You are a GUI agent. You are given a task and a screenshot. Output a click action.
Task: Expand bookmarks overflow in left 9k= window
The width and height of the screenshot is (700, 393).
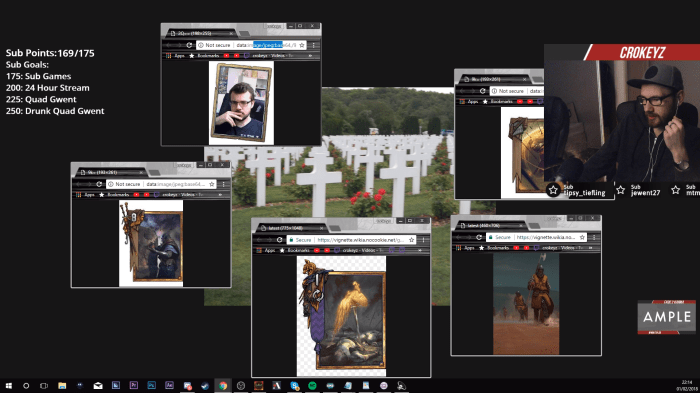220,195
